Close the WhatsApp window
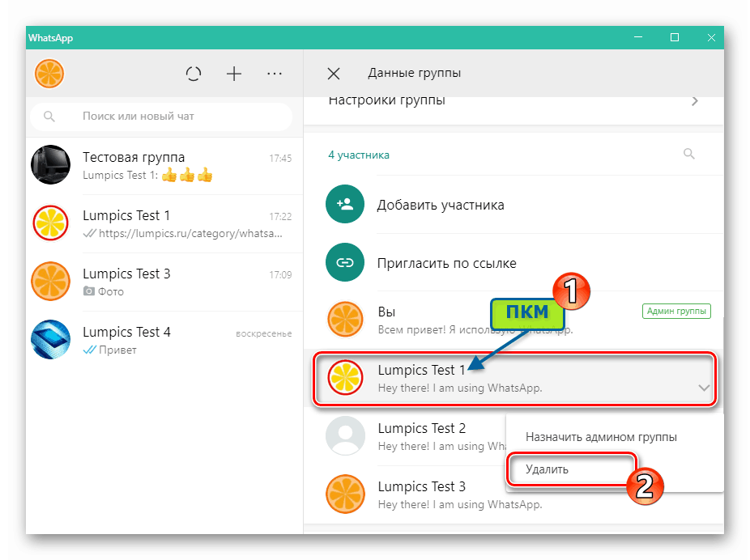Screen dimensions: 750x560 tap(711, 37)
